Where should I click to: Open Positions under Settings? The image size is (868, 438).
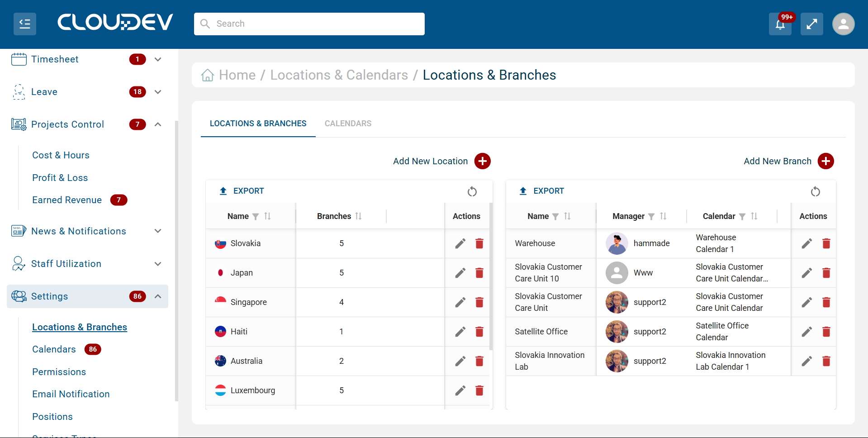pyautogui.click(x=52, y=417)
